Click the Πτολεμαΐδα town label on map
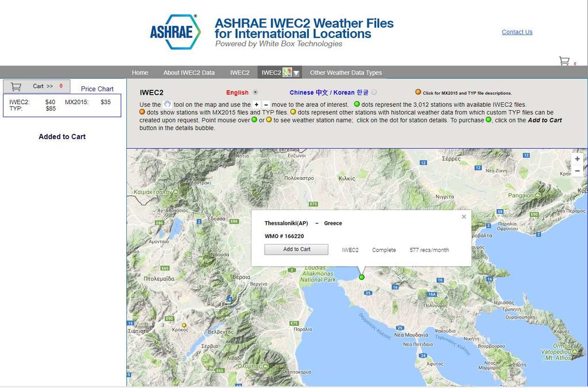This screenshot has width=588, height=388. [x=159, y=279]
